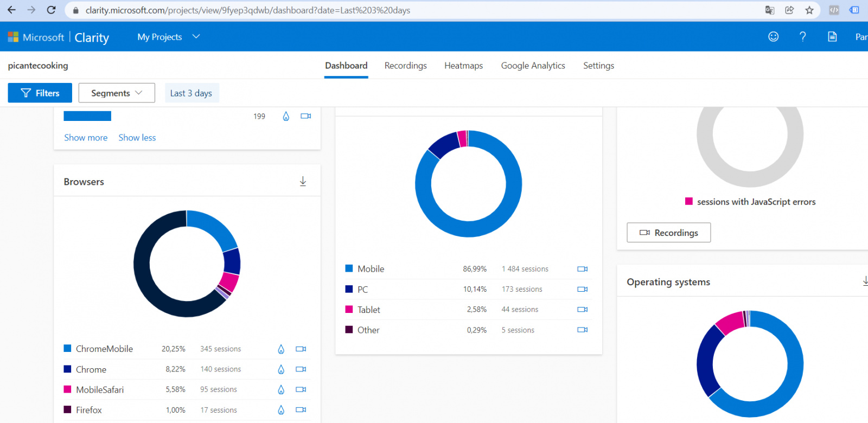Bookmark this page with star icon

coord(809,10)
